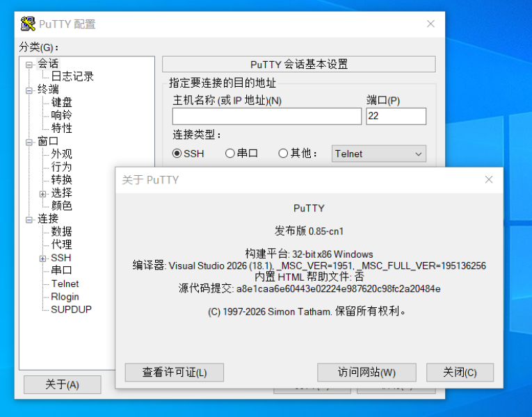Select 代理 in the category tree
This screenshot has height=417, width=532.
pos(61,245)
